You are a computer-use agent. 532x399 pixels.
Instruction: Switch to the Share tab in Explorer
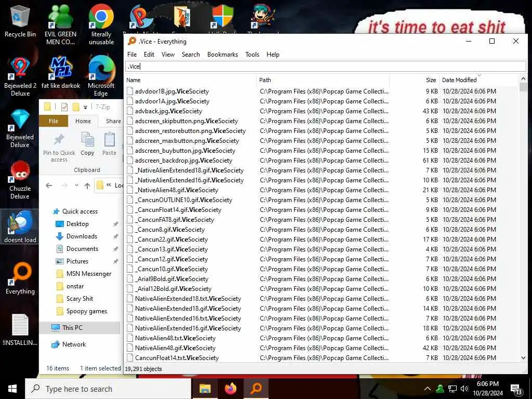tap(113, 121)
